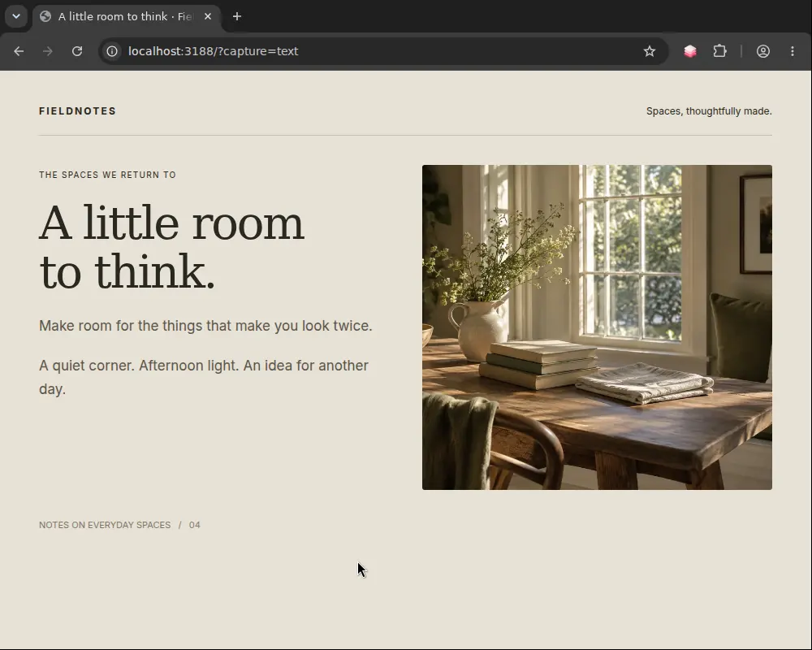Open the pink stacked-layers extension icon

pyautogui.click(x=689, y=51)
